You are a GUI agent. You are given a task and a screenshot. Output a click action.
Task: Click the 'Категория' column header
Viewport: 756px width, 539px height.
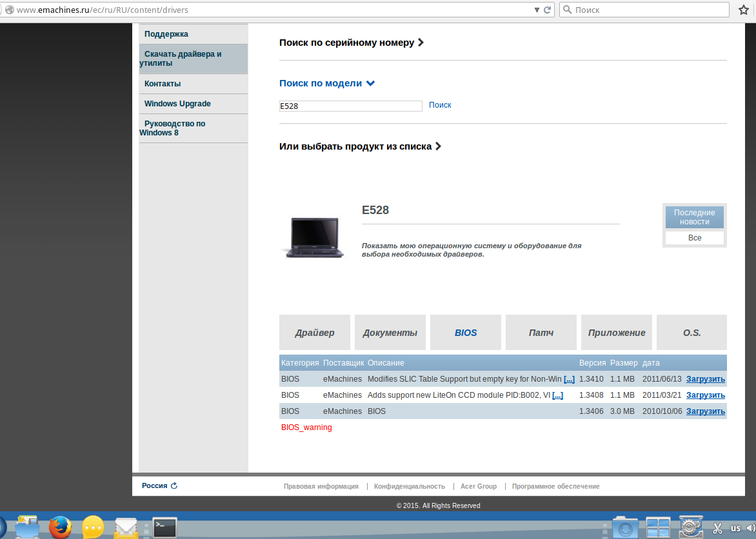(x=300, y=362)
